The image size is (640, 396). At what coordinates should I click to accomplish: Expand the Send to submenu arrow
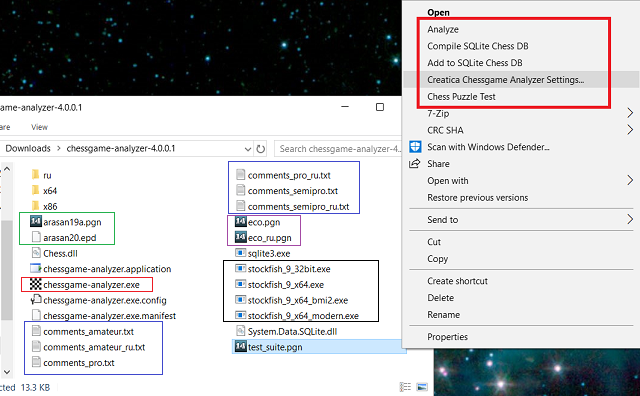630,219
